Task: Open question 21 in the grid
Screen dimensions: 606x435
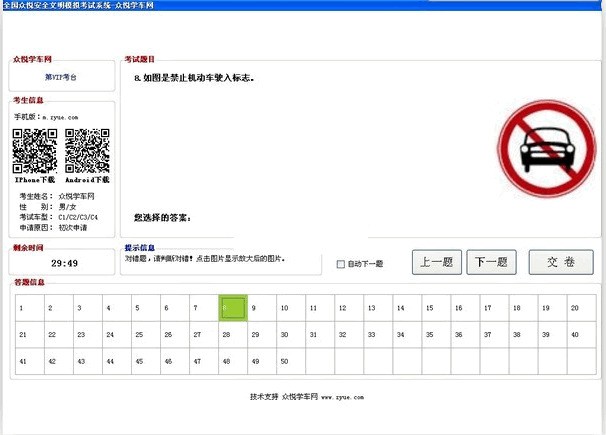Action: (30, 335)
